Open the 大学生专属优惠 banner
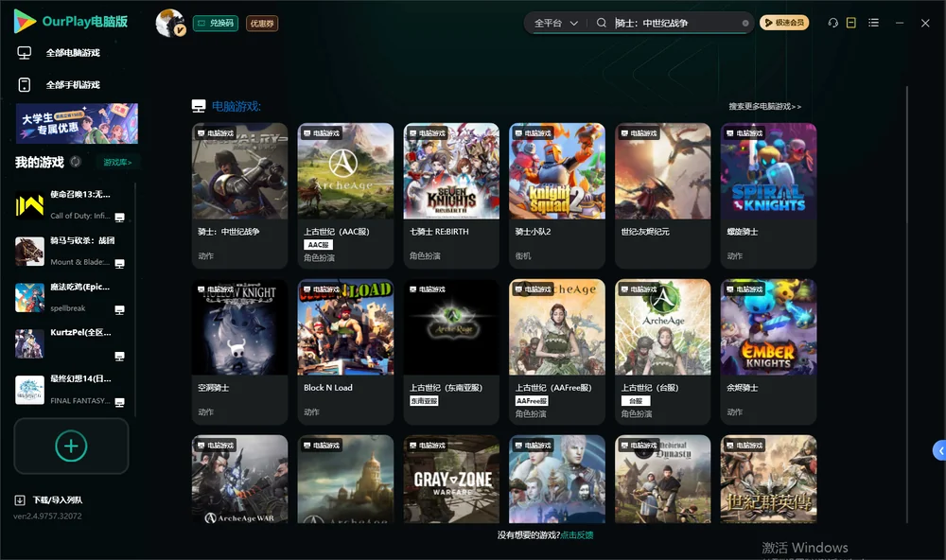Screen dimensions: 946x560 (77, 124)
